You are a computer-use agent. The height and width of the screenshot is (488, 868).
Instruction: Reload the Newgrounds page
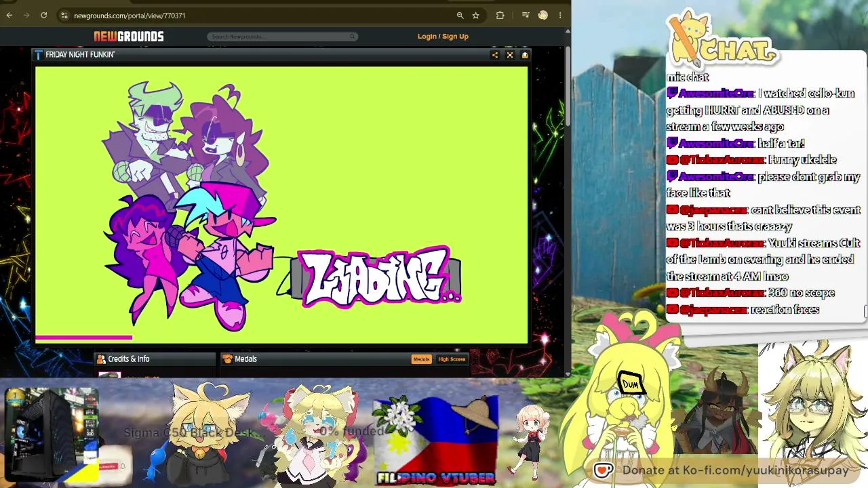click(43, 15)
